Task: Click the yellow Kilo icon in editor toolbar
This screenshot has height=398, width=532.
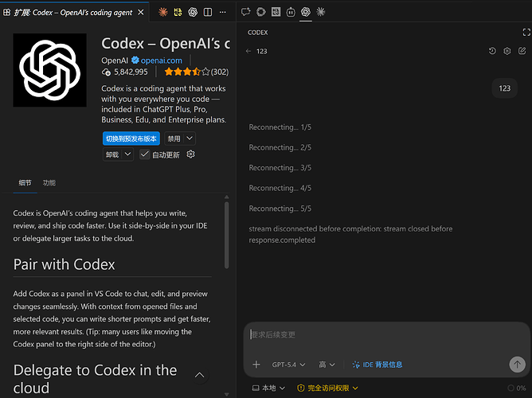Action: pyautogui.click(x=178, y=12)
